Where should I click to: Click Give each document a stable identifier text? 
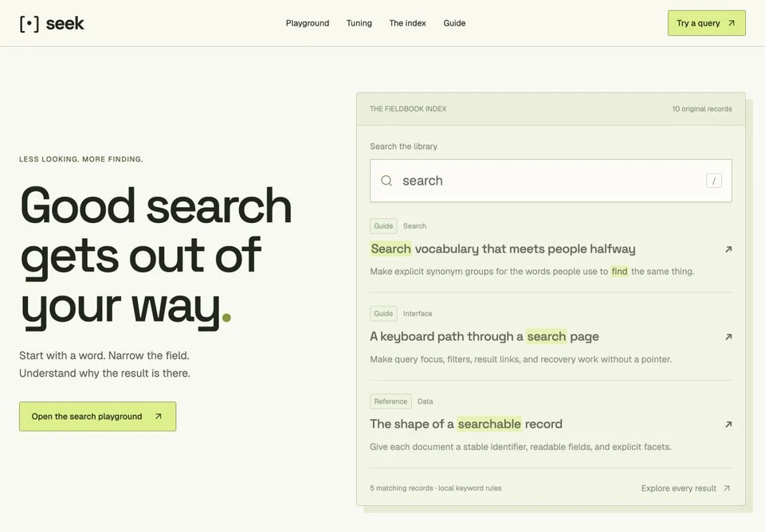tap(520, 447)
